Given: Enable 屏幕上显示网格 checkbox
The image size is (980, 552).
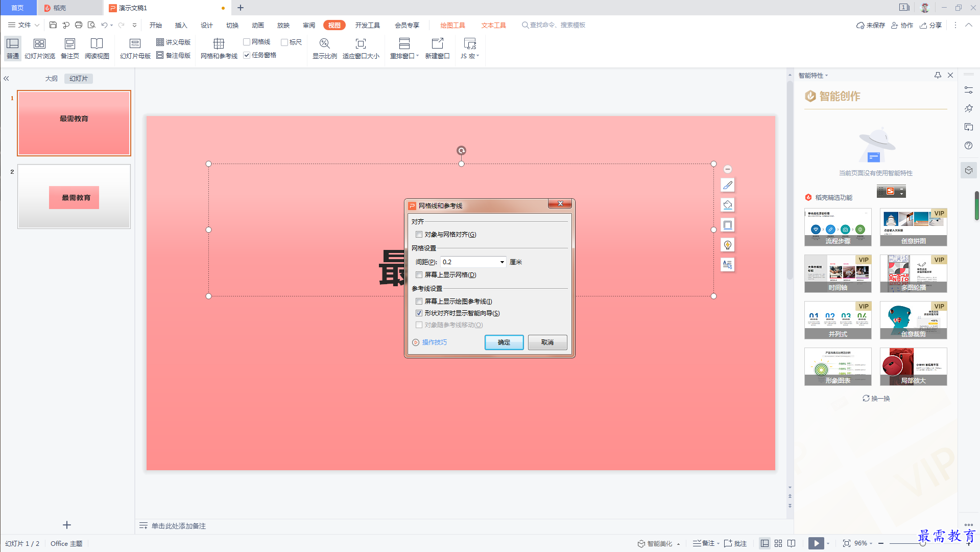Looking at the screenshot, I should (419, 275).
